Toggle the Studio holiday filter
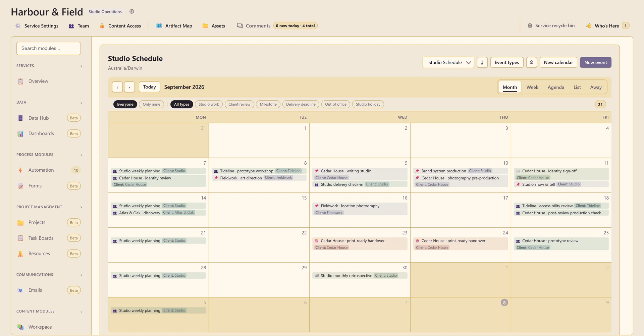Image resolution: width=644 pixels, height=336 pixels. (x=368, y=104)
